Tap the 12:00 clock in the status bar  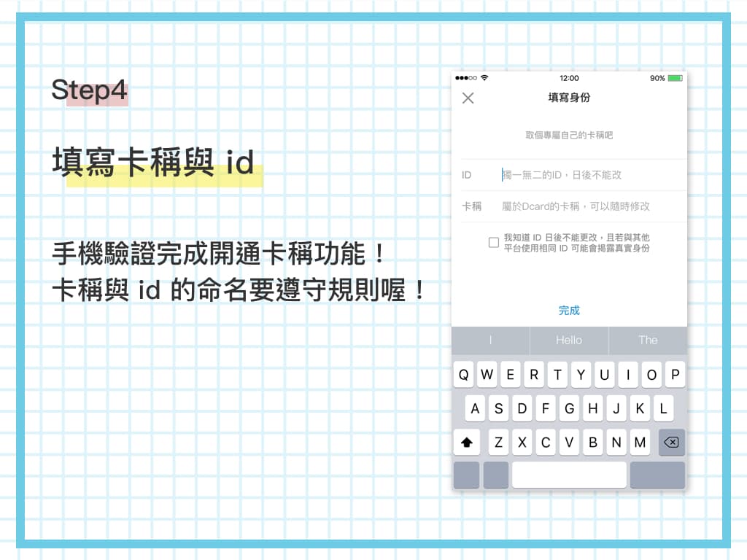(569, 78)
